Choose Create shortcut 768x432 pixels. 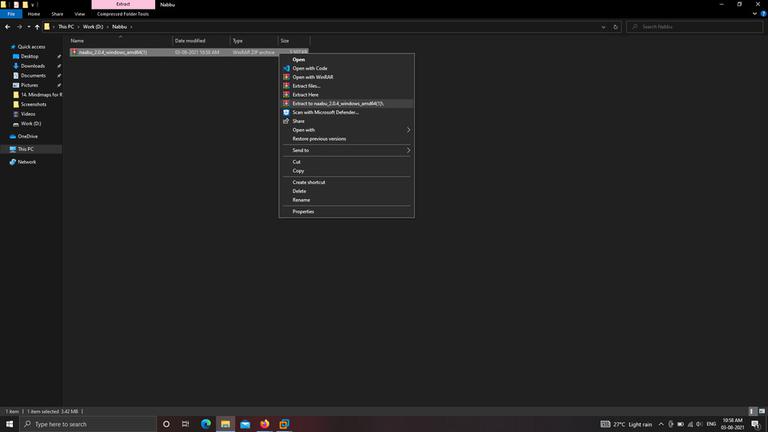(309, 182)
